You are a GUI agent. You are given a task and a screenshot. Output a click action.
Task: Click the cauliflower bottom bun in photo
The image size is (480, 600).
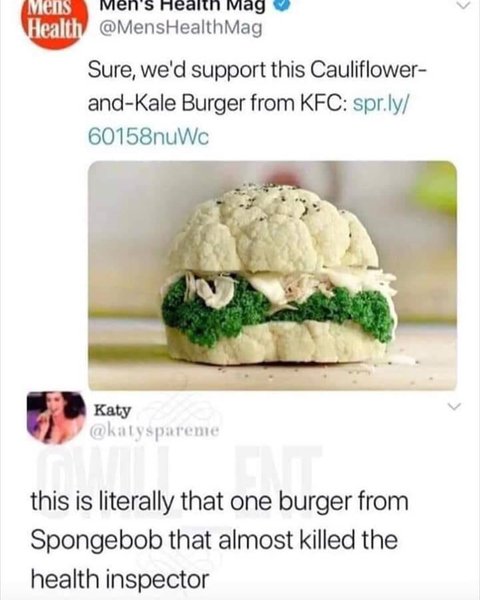(278, 344)
